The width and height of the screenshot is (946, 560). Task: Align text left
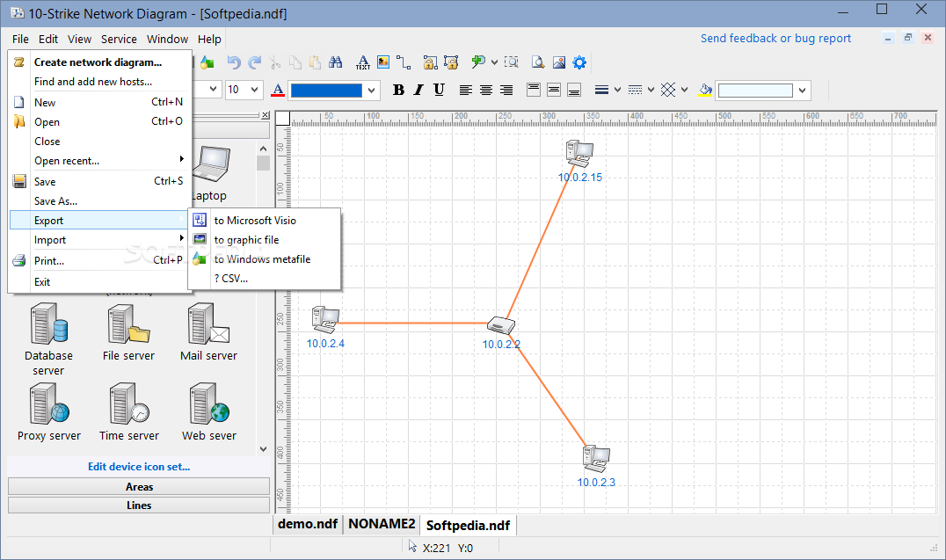pyautogui.click(x=465, y=90)
